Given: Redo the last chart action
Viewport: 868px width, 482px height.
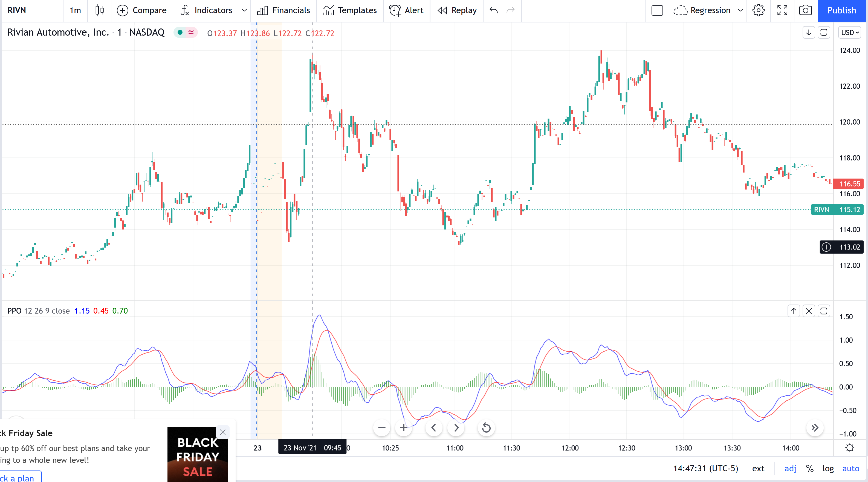Looking at the screenshot, I should click(511, 10).
